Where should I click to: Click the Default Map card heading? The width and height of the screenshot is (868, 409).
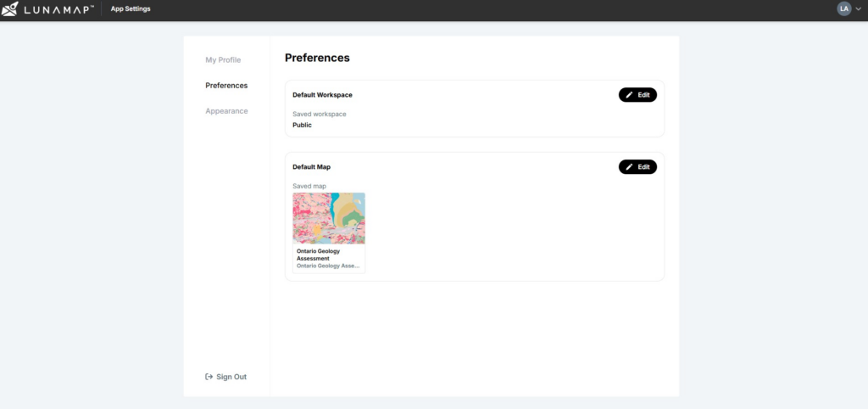tap(311, 167)
